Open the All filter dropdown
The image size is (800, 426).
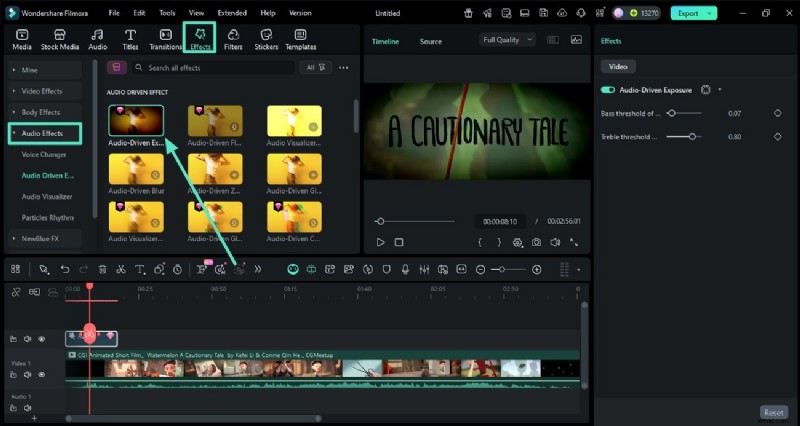pyautogui.click(x=316, y=67)
